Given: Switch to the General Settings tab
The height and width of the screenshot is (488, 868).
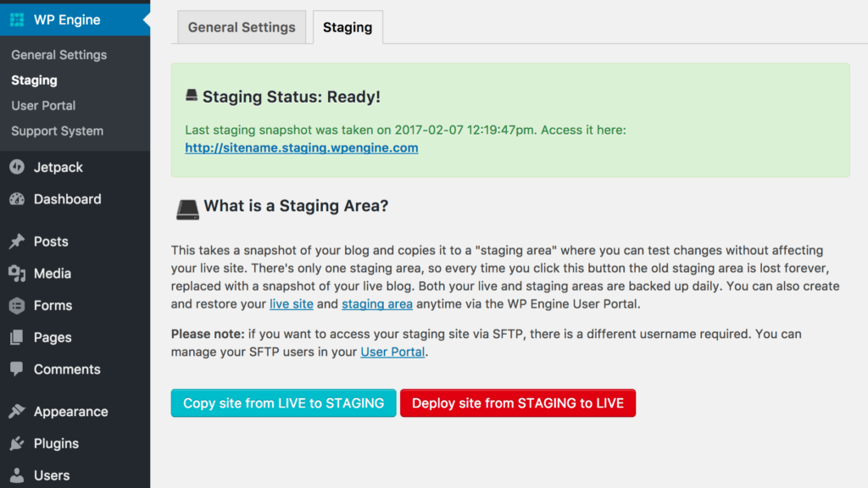Looking at the screenshot, I should coord(242,27).
